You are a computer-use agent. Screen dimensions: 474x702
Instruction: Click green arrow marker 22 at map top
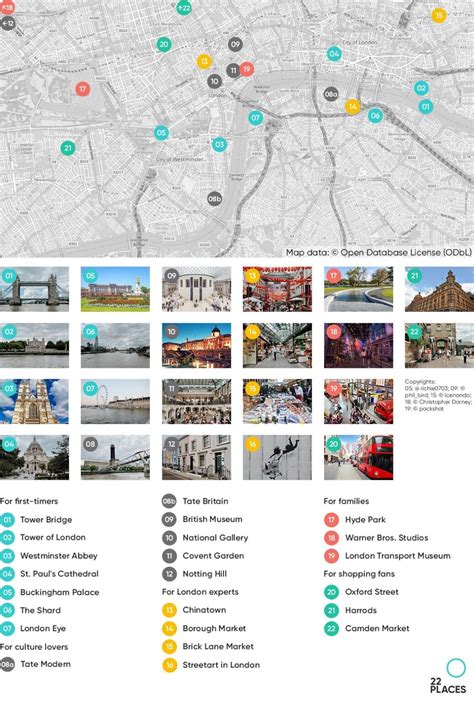point(184,8)
